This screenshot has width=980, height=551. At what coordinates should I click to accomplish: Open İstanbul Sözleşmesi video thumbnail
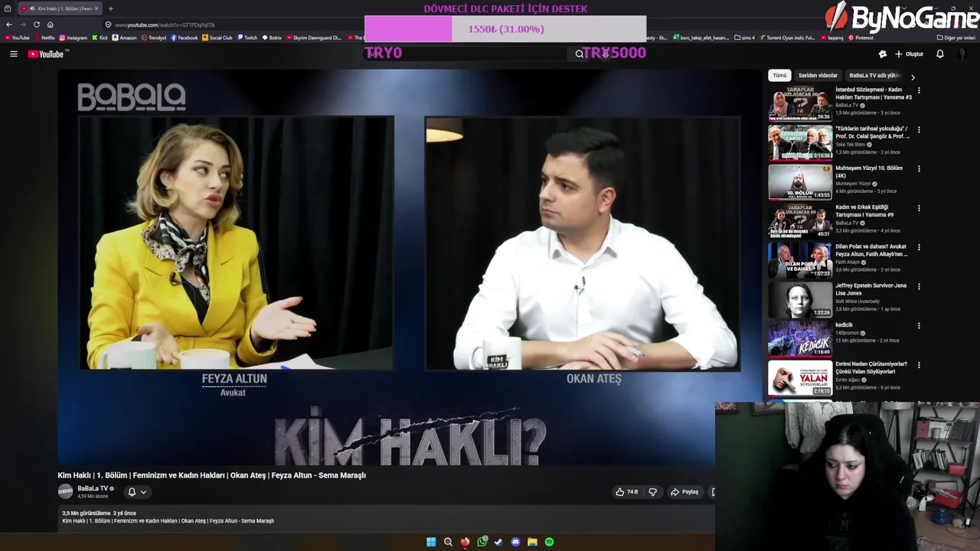click(800, 104)
